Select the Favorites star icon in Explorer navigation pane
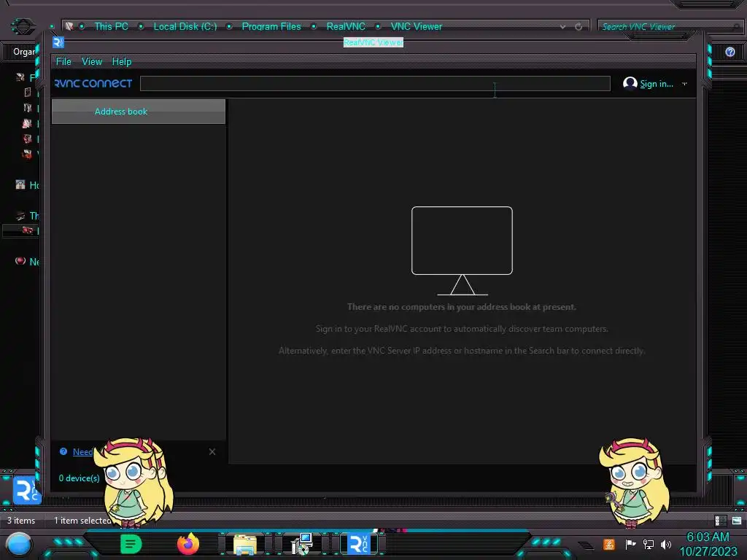The height and width of the screenshot is (560, 747). pos(20,77)
